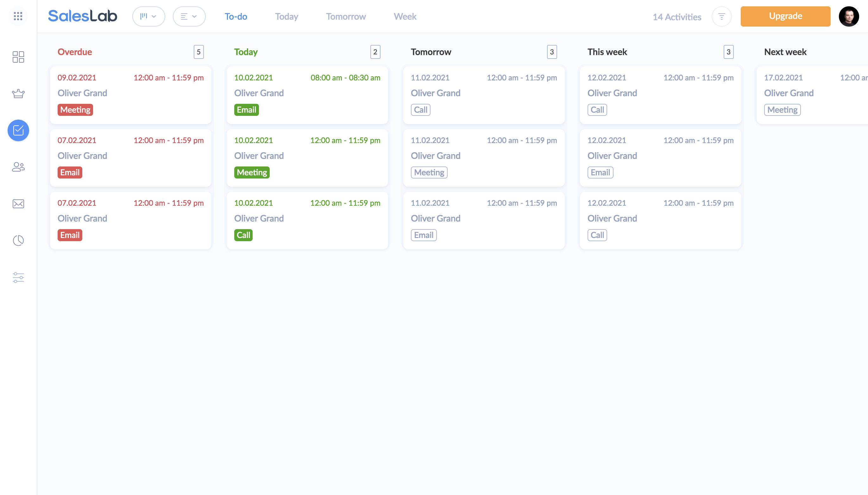This screenshot has height=495, width=868.
Task: Switch to the Tomorrow tab
Action: coord(345,16)
